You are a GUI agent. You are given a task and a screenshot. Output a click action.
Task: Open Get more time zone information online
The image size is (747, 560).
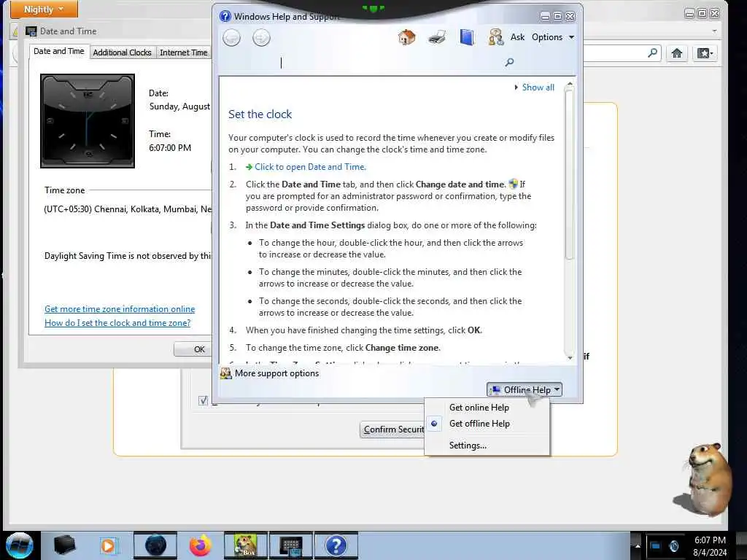120,309
